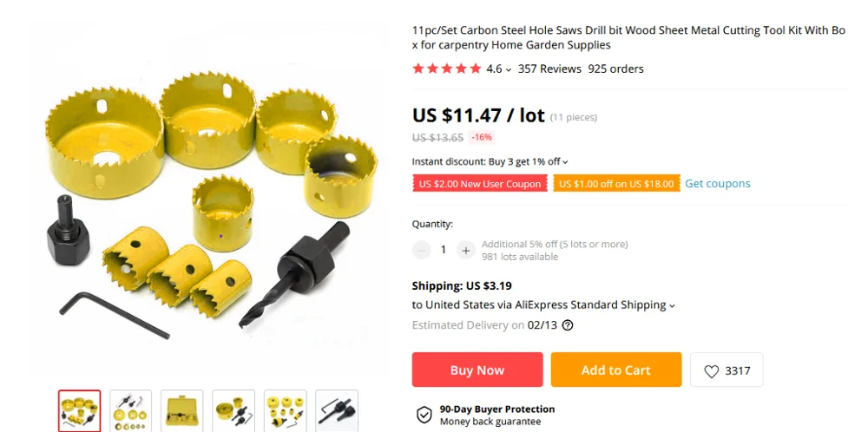Open the Get coupons link
The width and height of the screenshot is (868, 432).
pyautogui.click(x=718, y=184)
